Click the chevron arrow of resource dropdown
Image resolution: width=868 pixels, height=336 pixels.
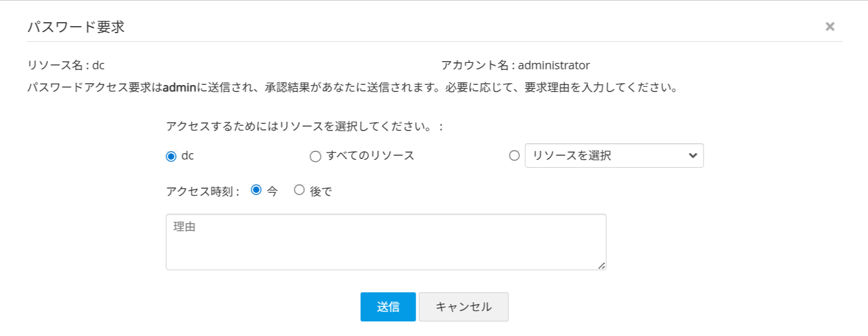coord(693,155)
